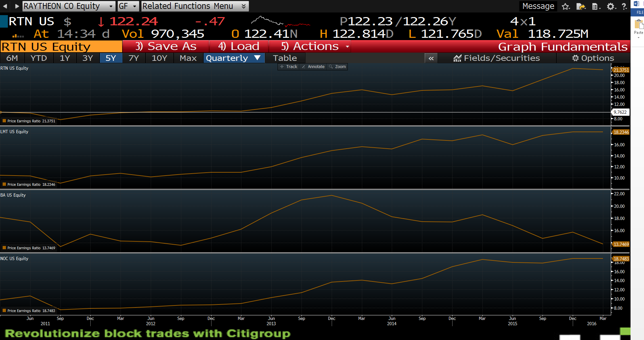Select the 3Y range tab
Viewport: 644px width, 340px height.
tap(88, 58)
